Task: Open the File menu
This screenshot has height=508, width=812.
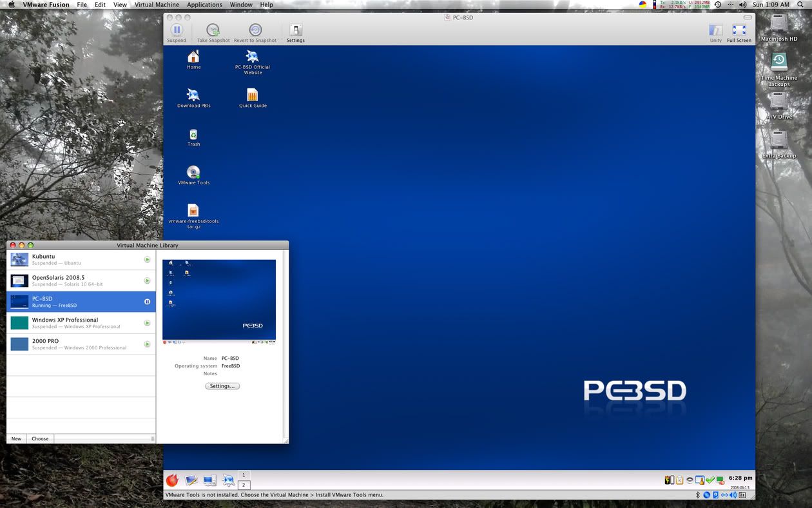Action: tap(82, 5)
